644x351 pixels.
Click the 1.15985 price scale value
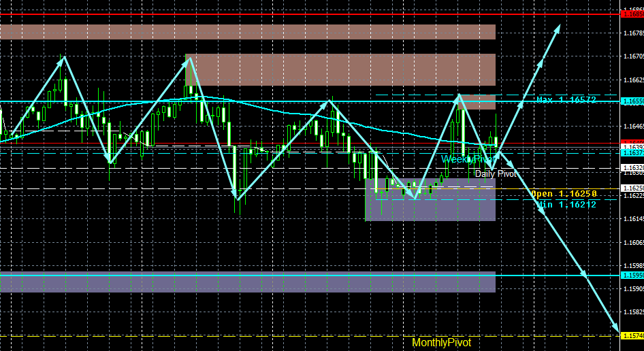tap(633, 265)
